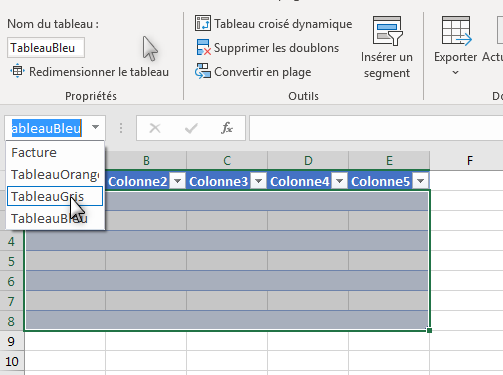Image resolution: width=503 pixels, height=375 pixels.
Task: Click the Convertir en plage icon
Action: [203, 71]
